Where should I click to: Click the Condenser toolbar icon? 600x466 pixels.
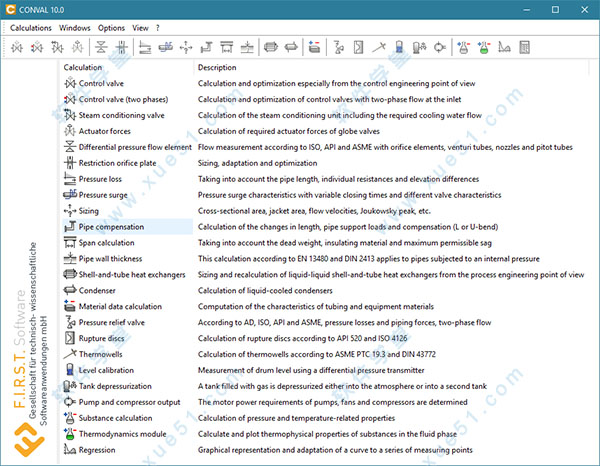pyautogui.click(x=293, y=47)
